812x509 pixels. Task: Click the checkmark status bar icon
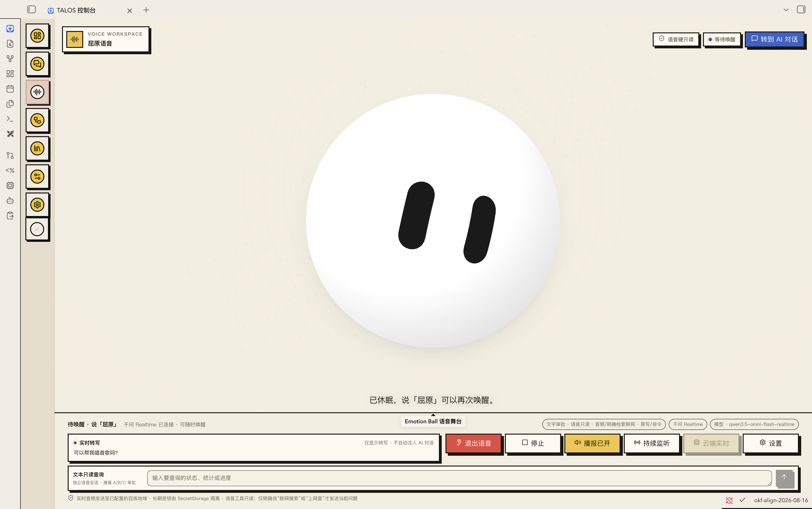point(742,500)
